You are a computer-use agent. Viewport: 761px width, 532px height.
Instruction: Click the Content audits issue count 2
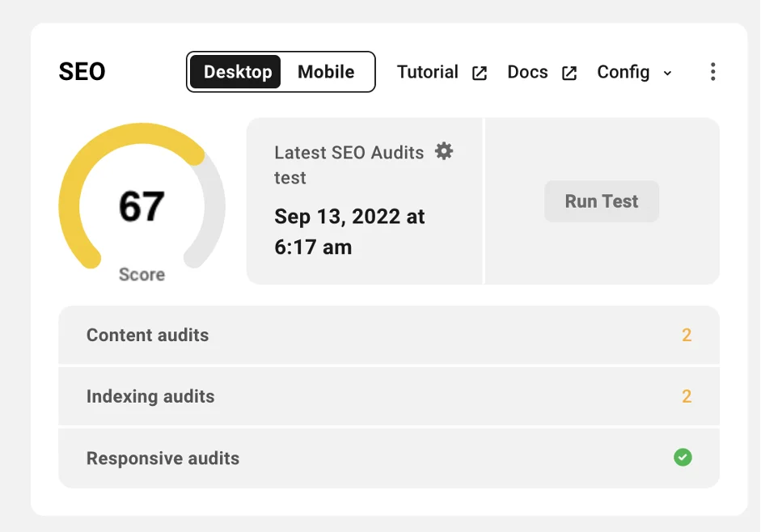687,335
